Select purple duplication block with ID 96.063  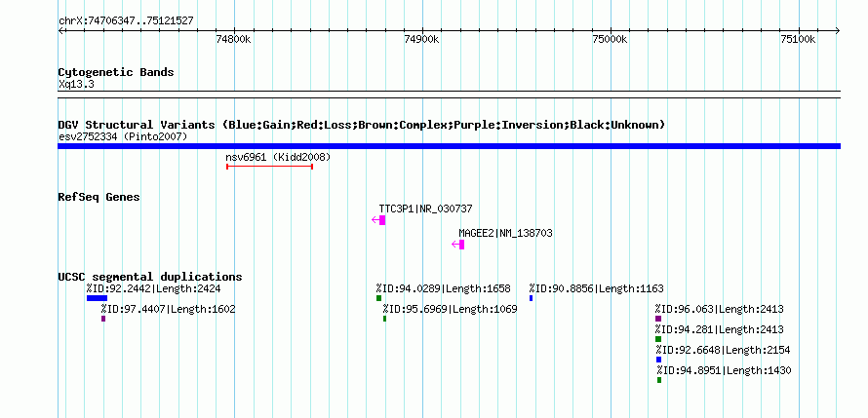pyautogui.click(x=658, y=319)
